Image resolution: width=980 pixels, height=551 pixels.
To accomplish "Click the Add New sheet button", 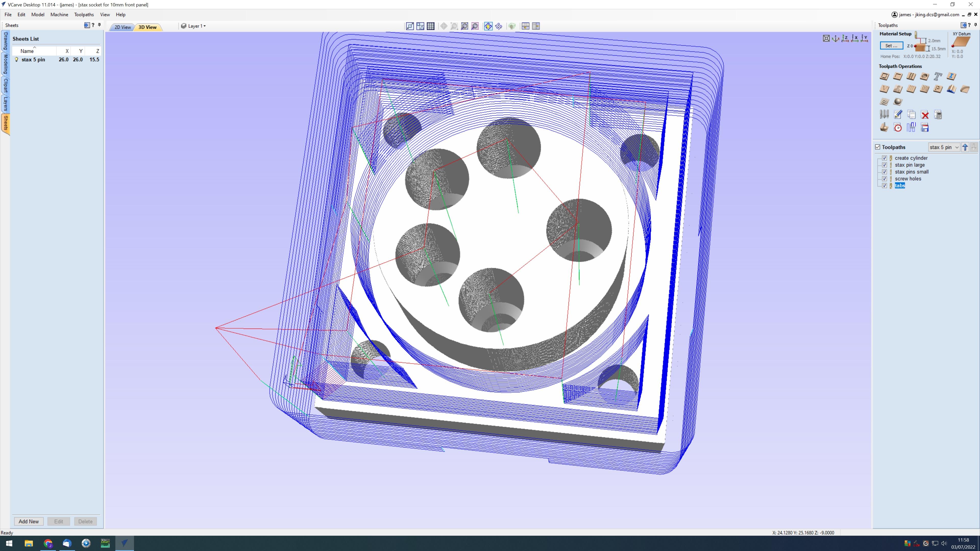I will coord(29,521).
